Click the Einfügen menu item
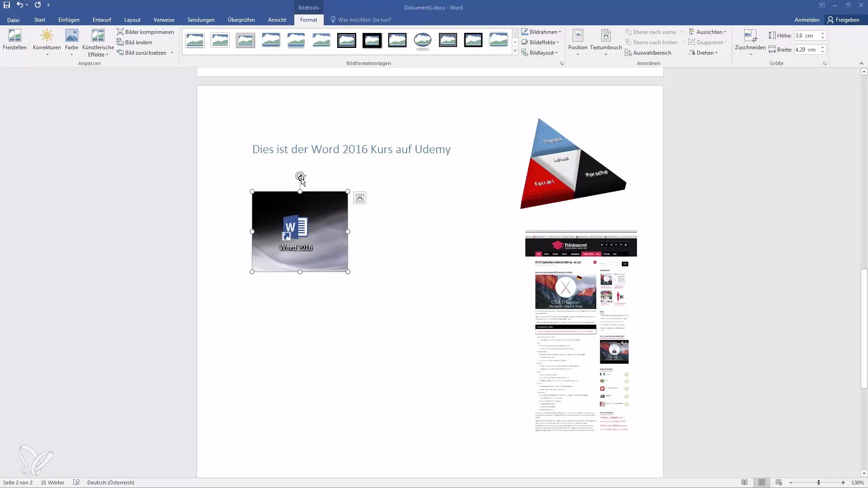 point(69,20)
